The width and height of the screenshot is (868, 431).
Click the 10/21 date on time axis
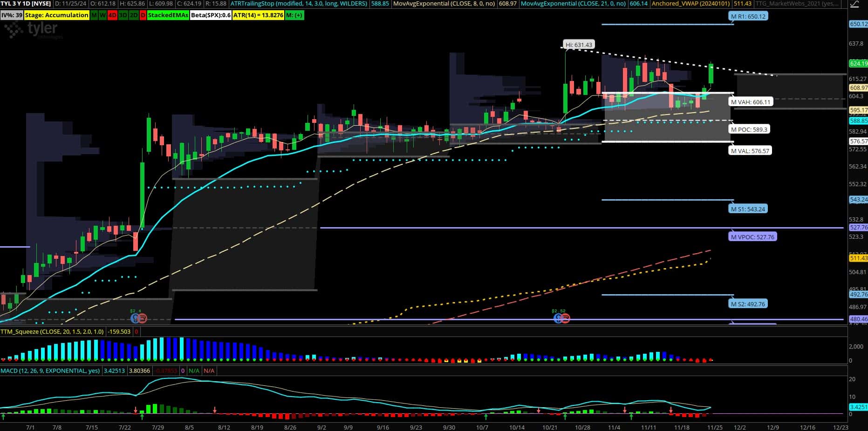(x=550, y=427)
